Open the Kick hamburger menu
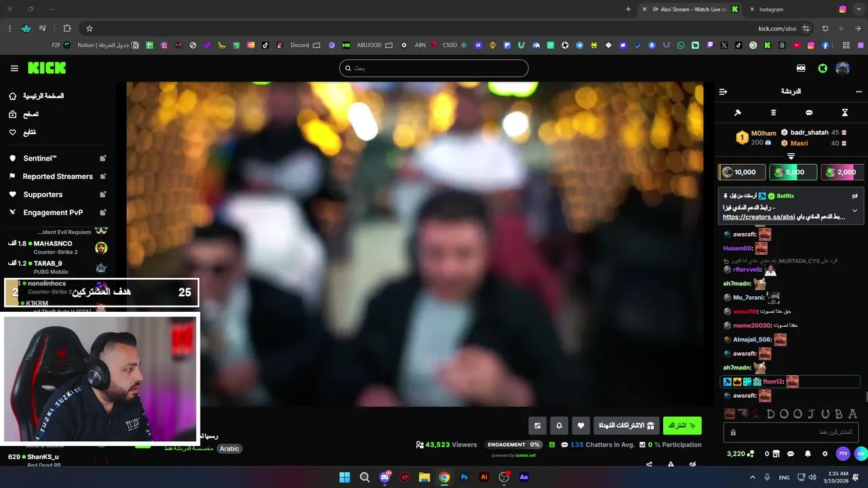Image resolution: width=868 pixels, height=488 pixels. tap(14, 68)
